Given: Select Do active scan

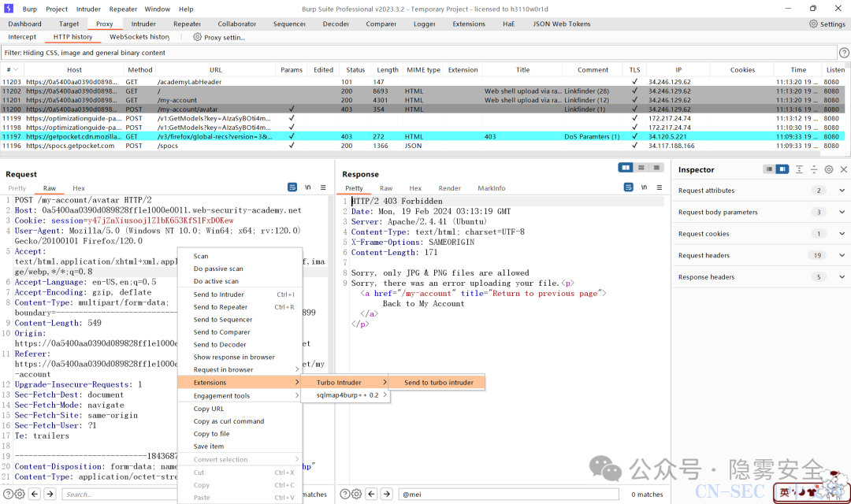Looking at the screenshot, I should pyautogui.click(x=240, y=282).
